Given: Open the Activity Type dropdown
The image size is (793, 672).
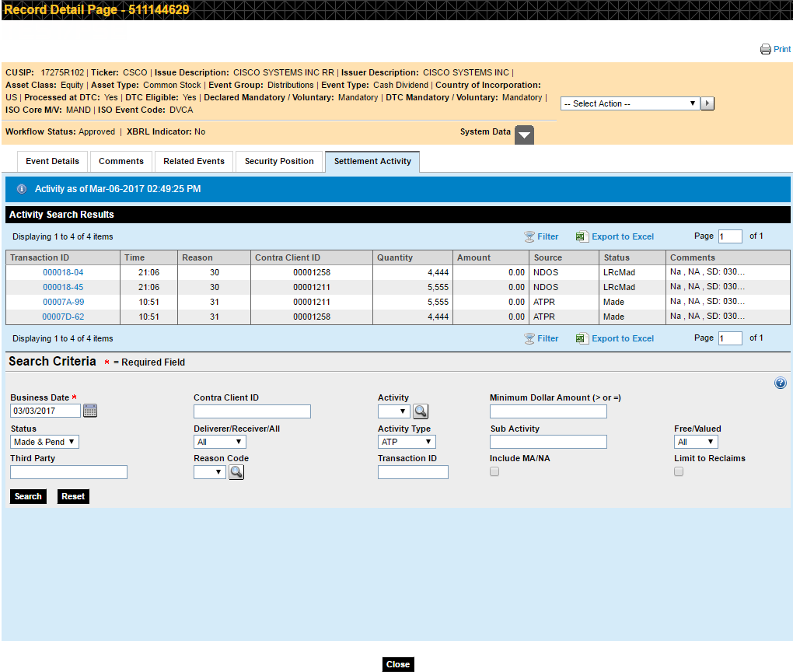Looking at the screenshot, I should (407, 442).
